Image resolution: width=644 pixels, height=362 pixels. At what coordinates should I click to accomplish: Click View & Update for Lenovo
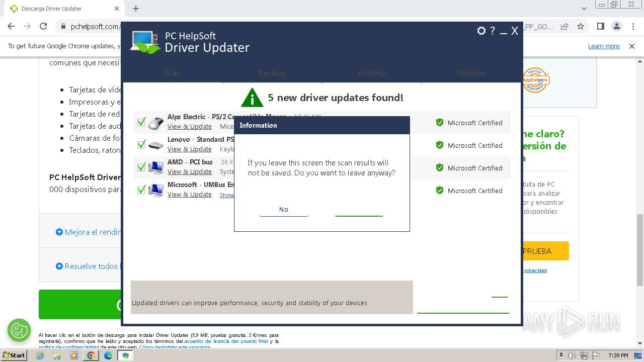[190, 149]
